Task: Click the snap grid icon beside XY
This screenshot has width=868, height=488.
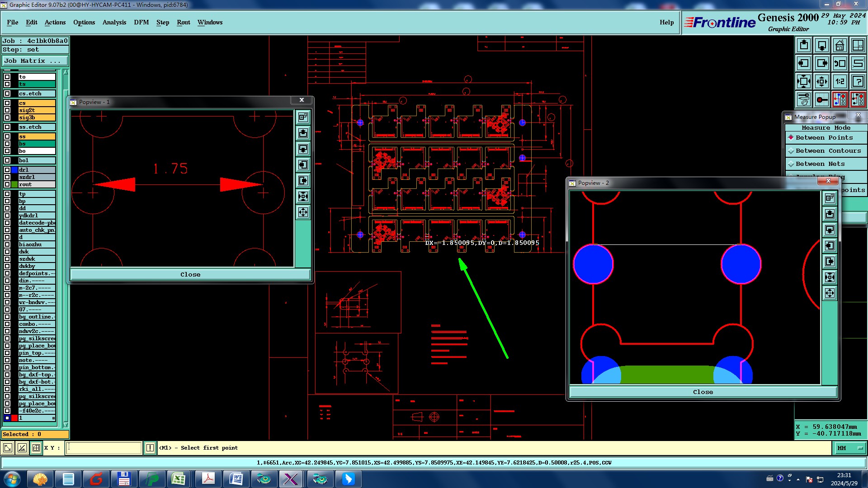Action: [x=36, y=448]
